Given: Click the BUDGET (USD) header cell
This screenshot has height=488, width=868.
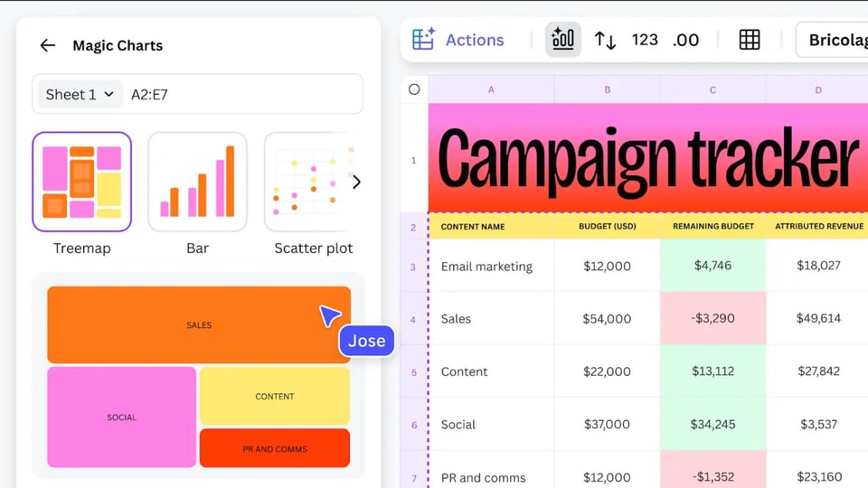Looking at the screenshot, I should point(608,226).
